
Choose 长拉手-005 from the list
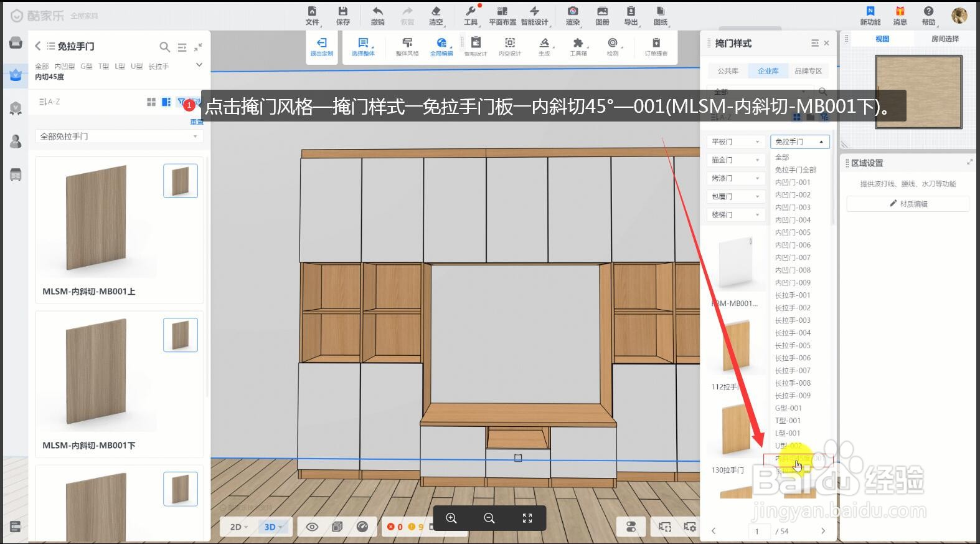pos(793,345)
